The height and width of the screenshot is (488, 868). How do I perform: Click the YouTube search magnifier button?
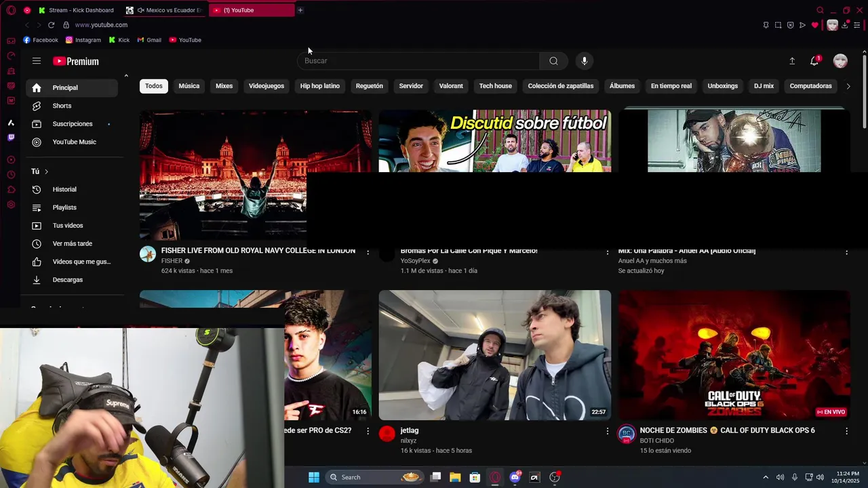coord(553,61)
